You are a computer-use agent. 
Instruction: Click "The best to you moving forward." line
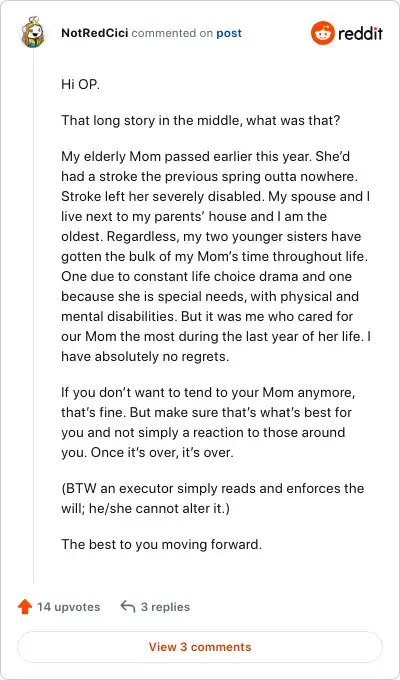pyautogui.click(x=161, y=544)
